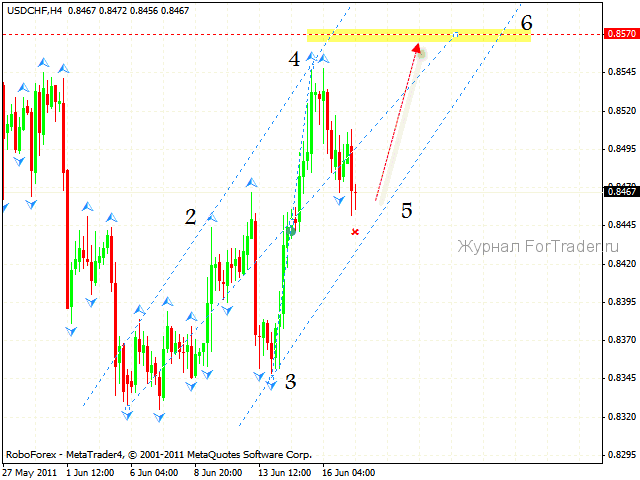Screen dimensions: 640x480
Task: Click the current price label 0.8467
Action: (x=621, y=191)
